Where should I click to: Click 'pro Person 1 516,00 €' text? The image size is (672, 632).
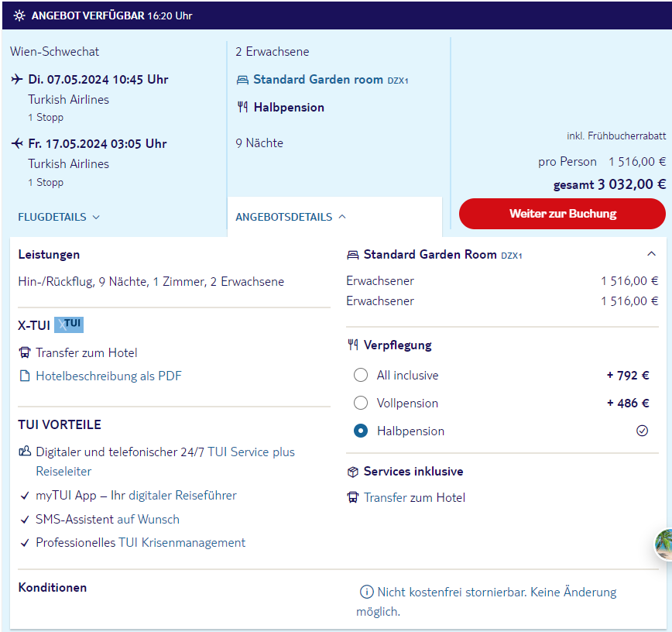coord(602,162)
